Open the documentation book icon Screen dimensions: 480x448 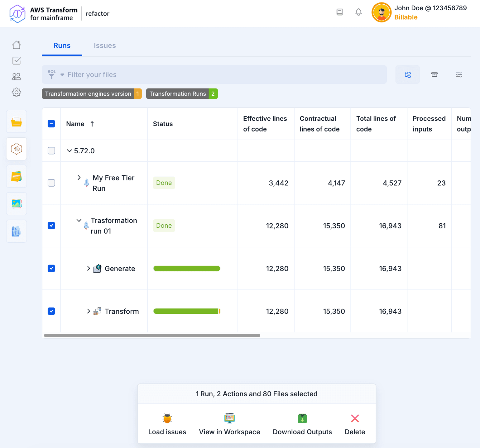coord(339,12)
